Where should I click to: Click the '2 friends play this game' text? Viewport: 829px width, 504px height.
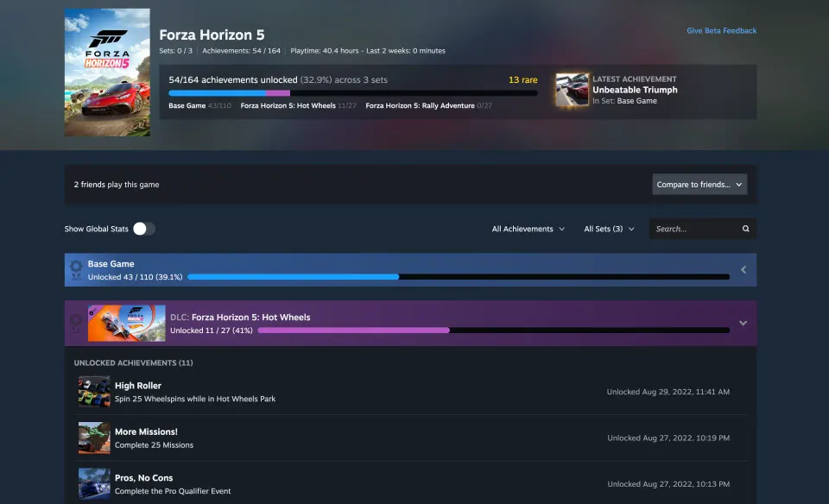tap(117, 185)
